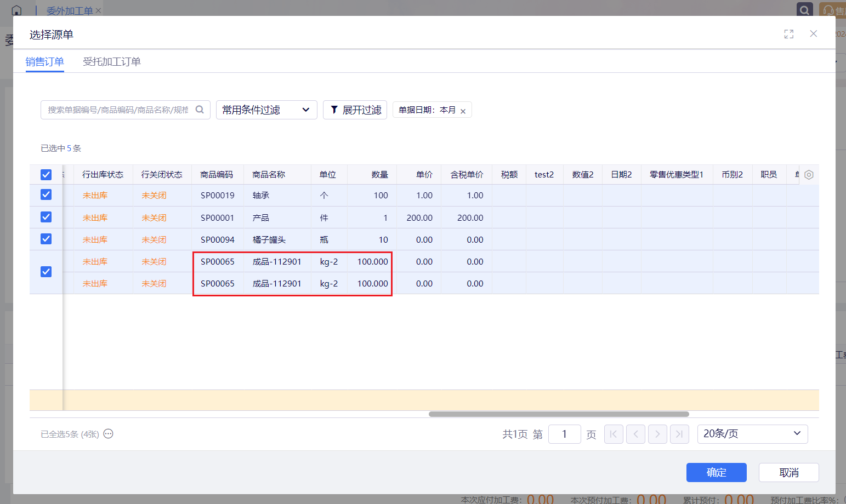This screenshot has height=504, width=846.
Task: Uncheck the 产品 row checkbox
Action: pos(46,217)
